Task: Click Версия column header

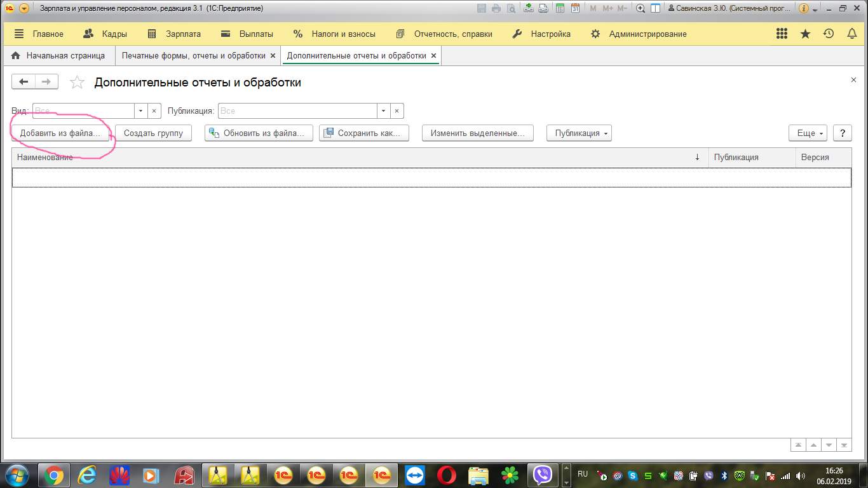Action: click(x=824, y=157)
